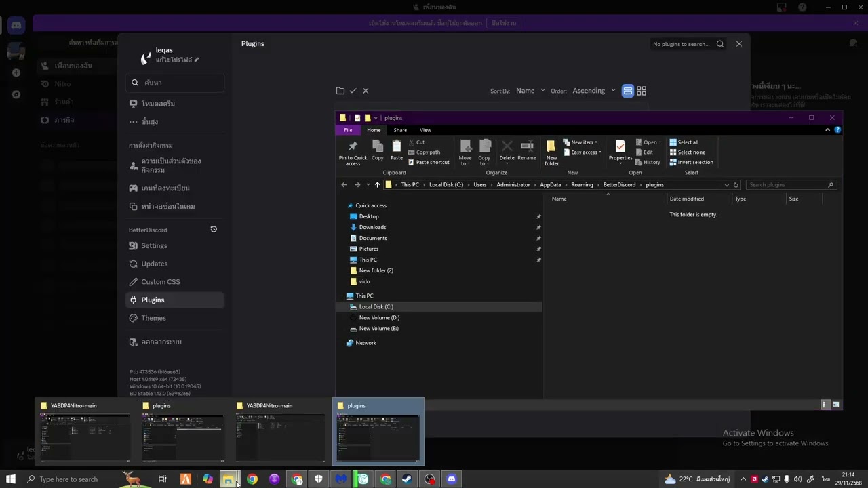This screenshot has height=488, width=868.
Task: Open Explorer help icon
Action: (x=838, y=130)
